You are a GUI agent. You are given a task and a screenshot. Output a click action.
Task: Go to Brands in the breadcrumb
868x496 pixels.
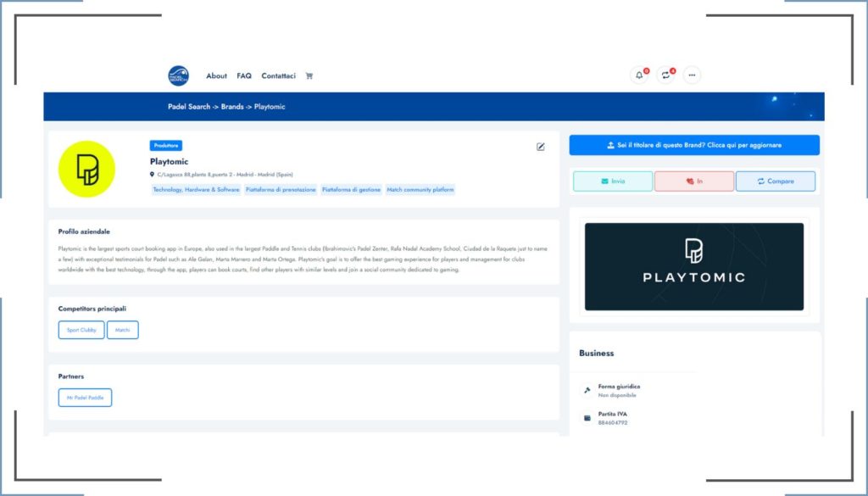232,107
